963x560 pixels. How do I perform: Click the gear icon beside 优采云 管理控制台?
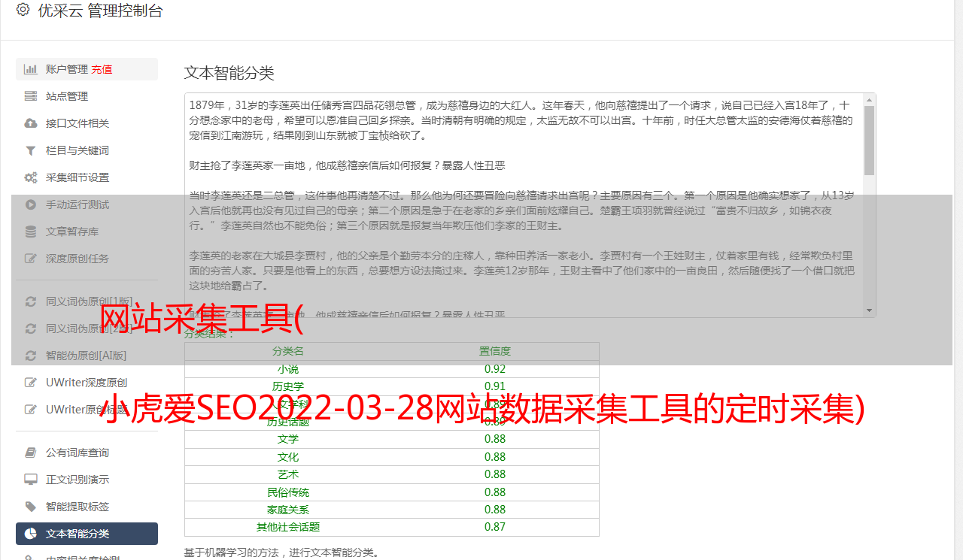pyautogui.click(x=23, y=10)
